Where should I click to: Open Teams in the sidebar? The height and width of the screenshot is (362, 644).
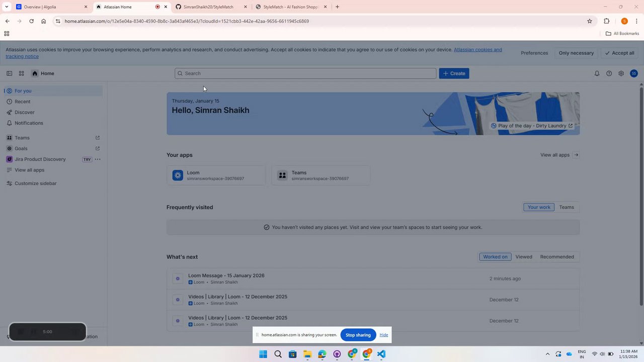[x=53, y=138]
